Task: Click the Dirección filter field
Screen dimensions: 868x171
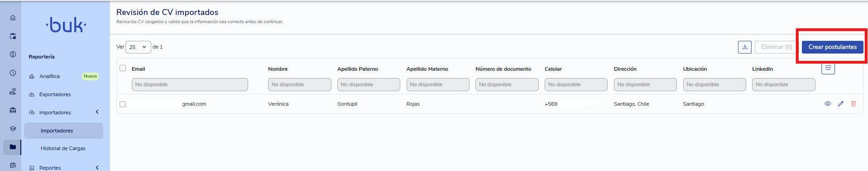Action: click(645, 84)
